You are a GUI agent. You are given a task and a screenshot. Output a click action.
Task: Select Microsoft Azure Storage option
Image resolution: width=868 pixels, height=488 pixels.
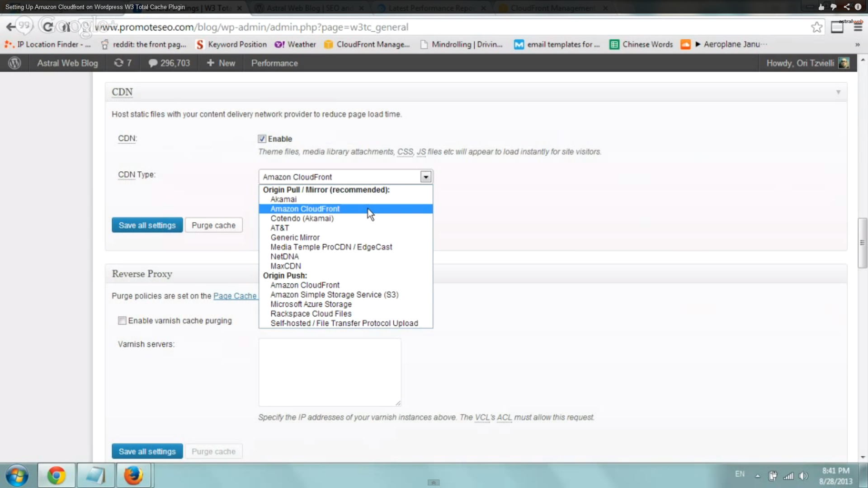(x=345, y=304)
